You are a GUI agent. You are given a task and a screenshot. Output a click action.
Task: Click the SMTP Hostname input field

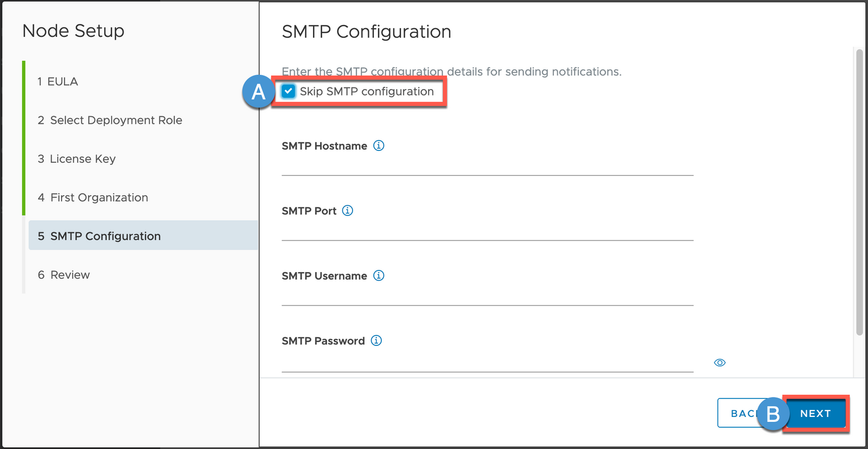pyautogui.click(x=487, y=166)
